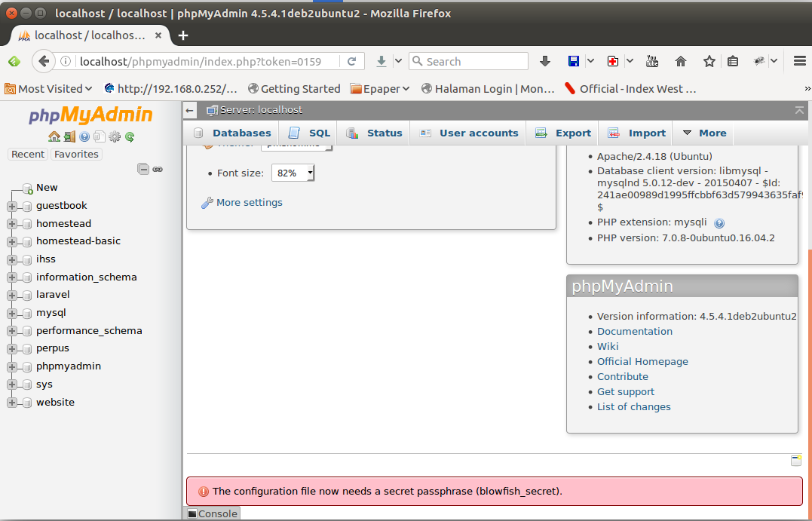This screenshot has width=812, height=521.
Task: Select the phpmyadmin database
Action: coord(69,366)
